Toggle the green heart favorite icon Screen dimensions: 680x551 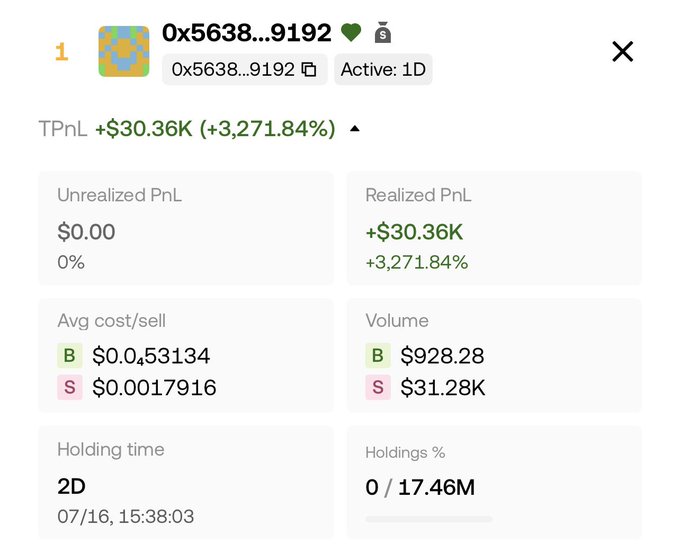[x=351, y=33]
